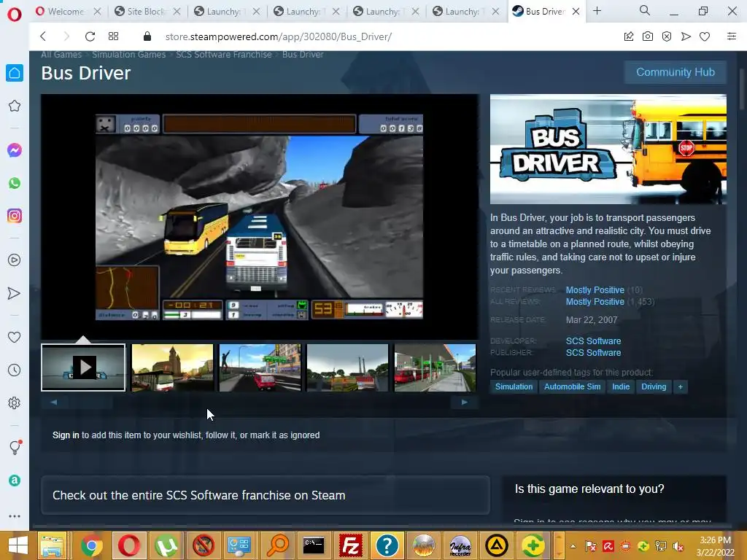The width and height of the screenshot is (747, 560).
Task: Take a snapshot with camera icon
Action: 648,36
